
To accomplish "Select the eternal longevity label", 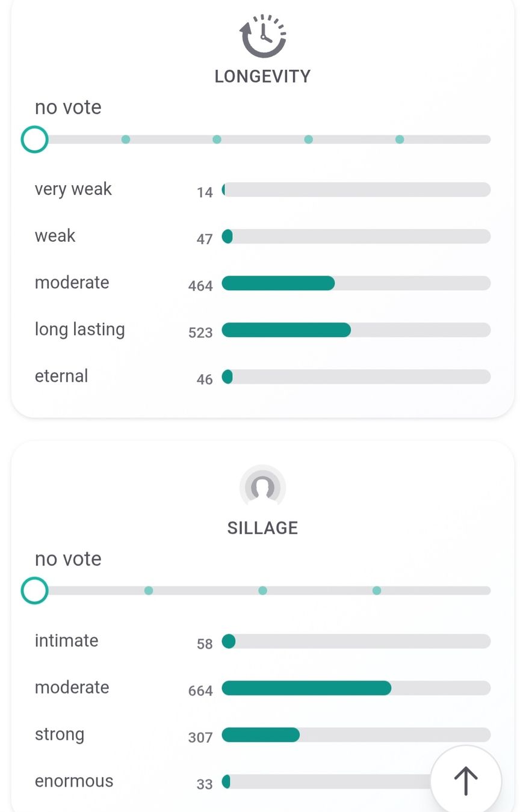I will pyautogui.click(x=61, y=376).
